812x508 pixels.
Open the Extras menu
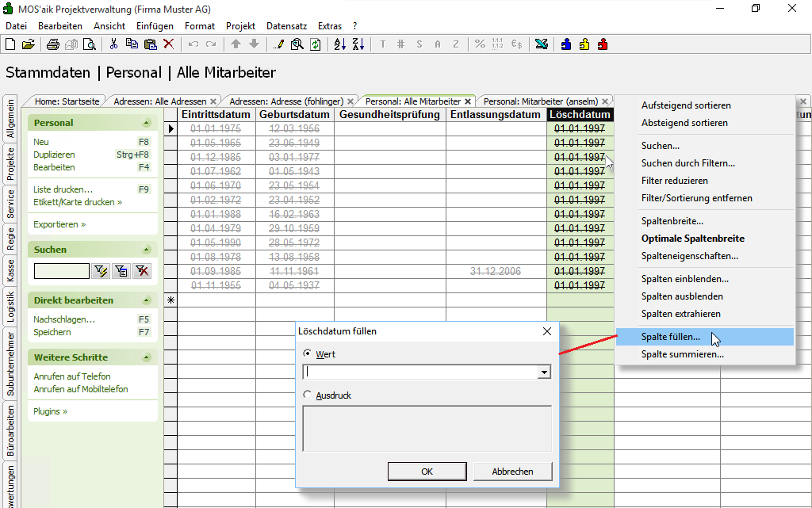pos(330,26)
